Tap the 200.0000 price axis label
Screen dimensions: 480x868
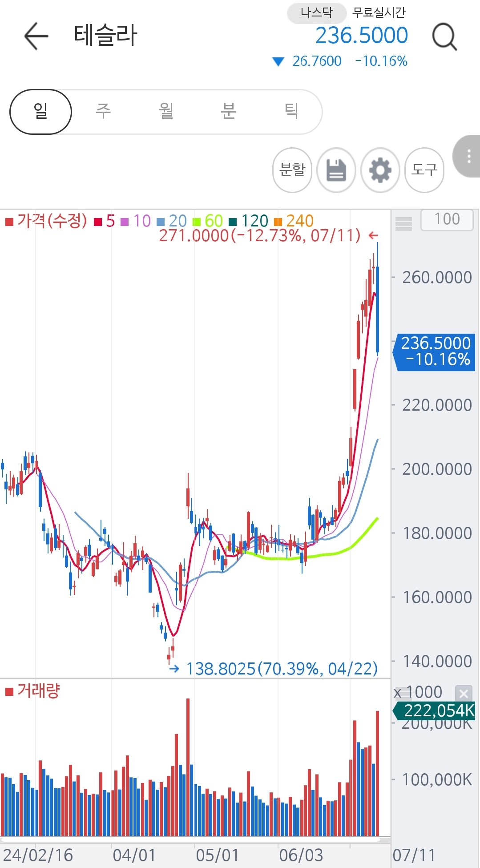tap(437, 469)
